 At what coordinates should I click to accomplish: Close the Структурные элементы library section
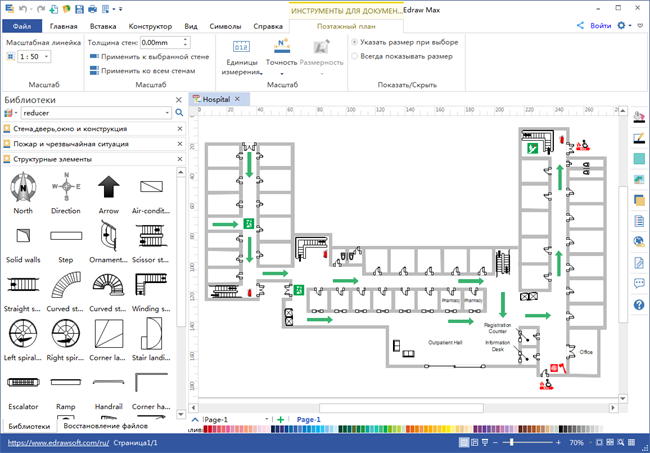[179, 159]
